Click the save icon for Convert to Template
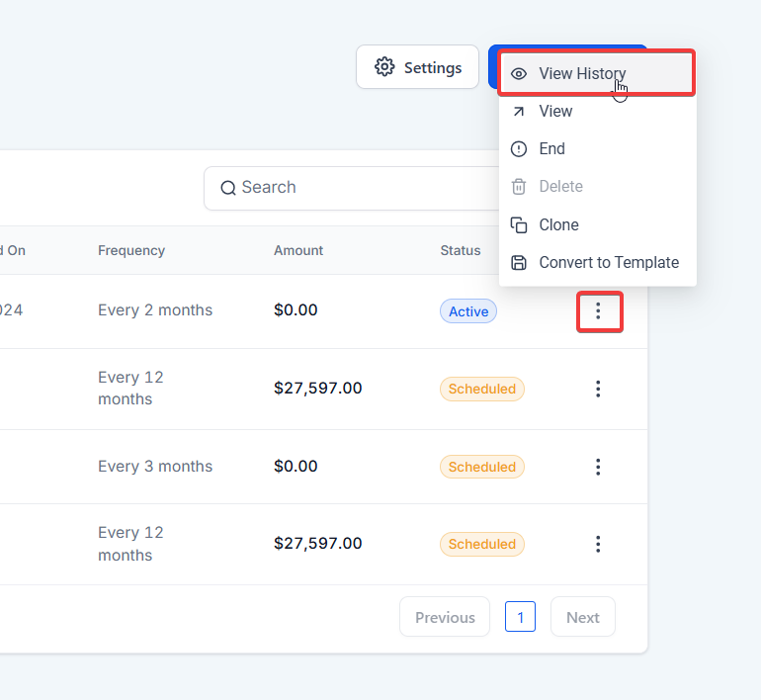Image resolution: width=761 pixels, height=700 pixels. tap(519, 263)
